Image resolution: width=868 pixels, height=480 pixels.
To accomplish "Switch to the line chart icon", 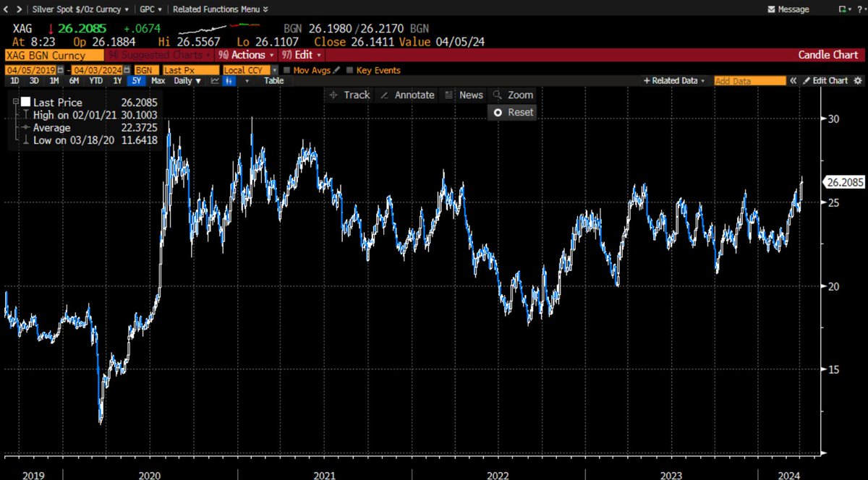I will [x=215, y=81].
